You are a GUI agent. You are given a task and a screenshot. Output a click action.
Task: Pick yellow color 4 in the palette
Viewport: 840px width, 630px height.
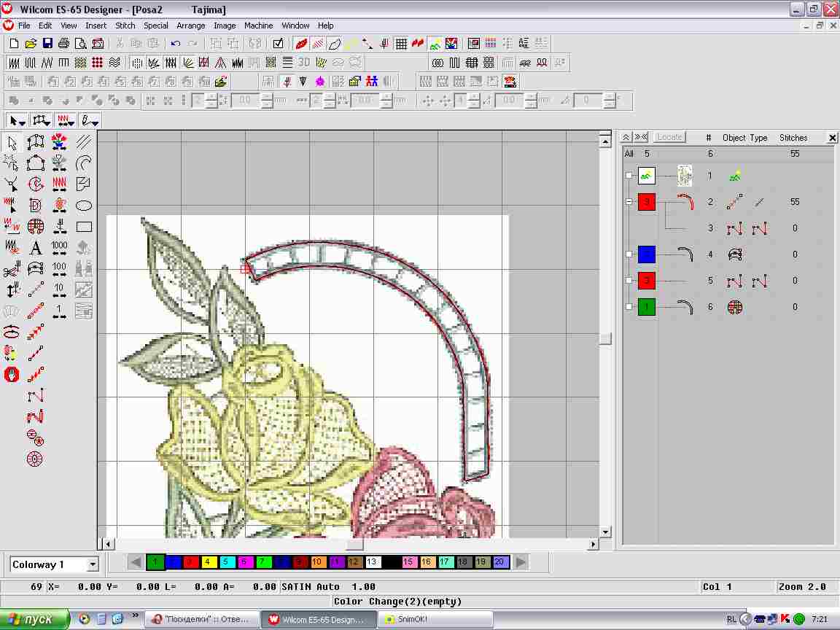tap(208, 562)
